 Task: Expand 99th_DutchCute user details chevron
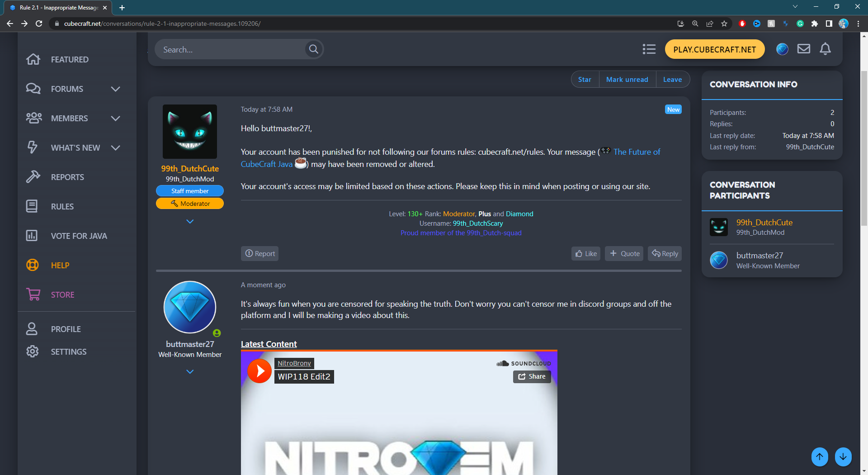(190, 222)
